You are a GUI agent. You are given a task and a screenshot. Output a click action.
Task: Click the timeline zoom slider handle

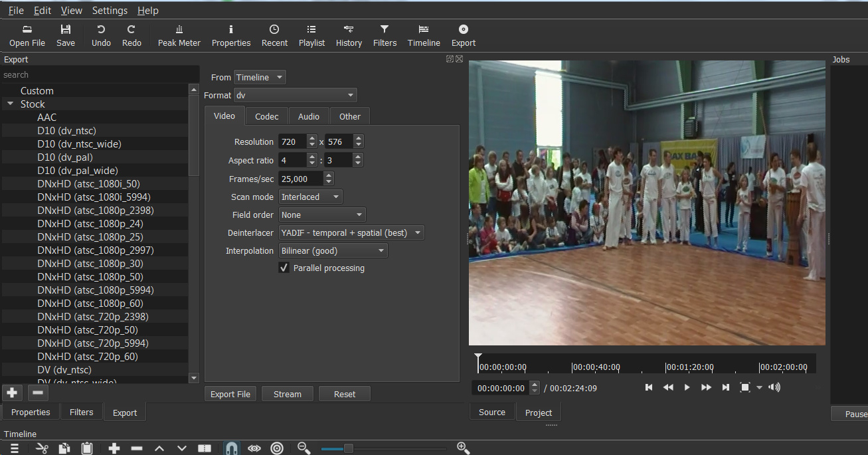coord(348,448)
